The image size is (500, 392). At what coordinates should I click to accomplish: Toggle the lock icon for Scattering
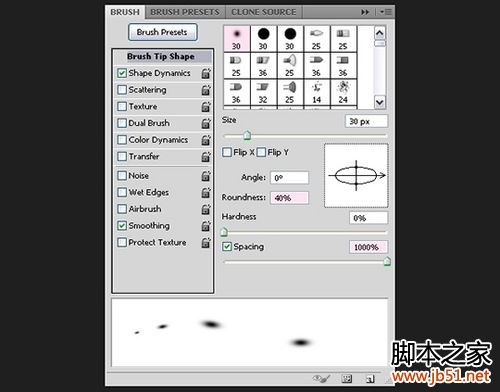point(206,90)
